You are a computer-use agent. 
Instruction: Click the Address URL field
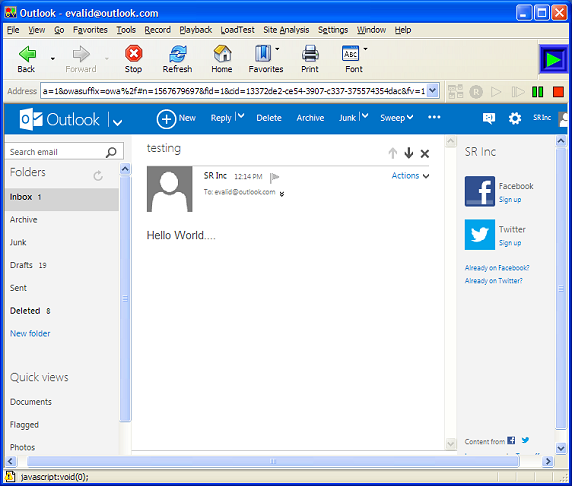pos(233,91)
